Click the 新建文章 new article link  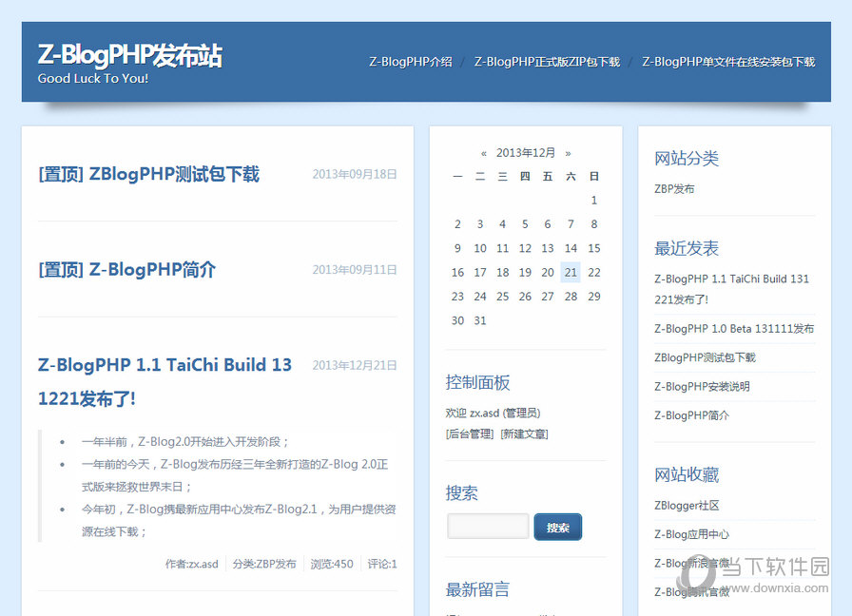[x=524, y=434]
